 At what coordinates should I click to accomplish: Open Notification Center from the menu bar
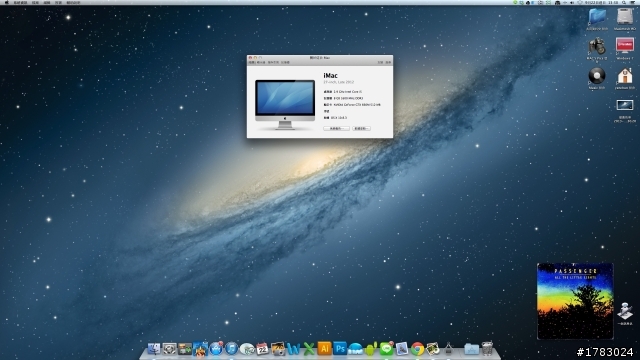coord(633,2)
